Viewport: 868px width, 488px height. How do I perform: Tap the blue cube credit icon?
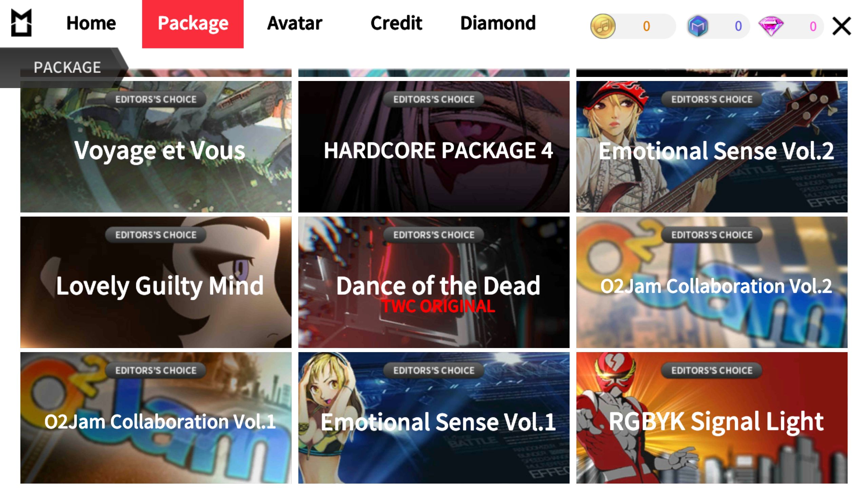[x=698, y=26]
